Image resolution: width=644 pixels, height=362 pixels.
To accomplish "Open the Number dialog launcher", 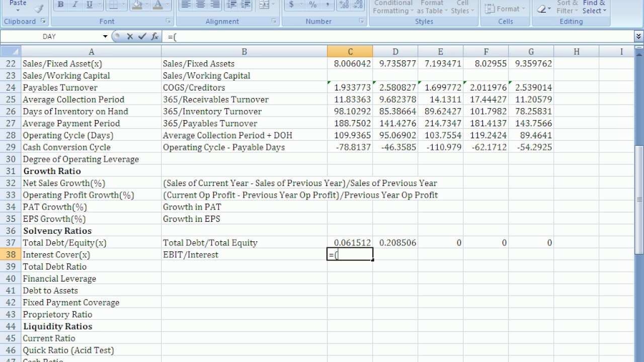I will 362,21.
